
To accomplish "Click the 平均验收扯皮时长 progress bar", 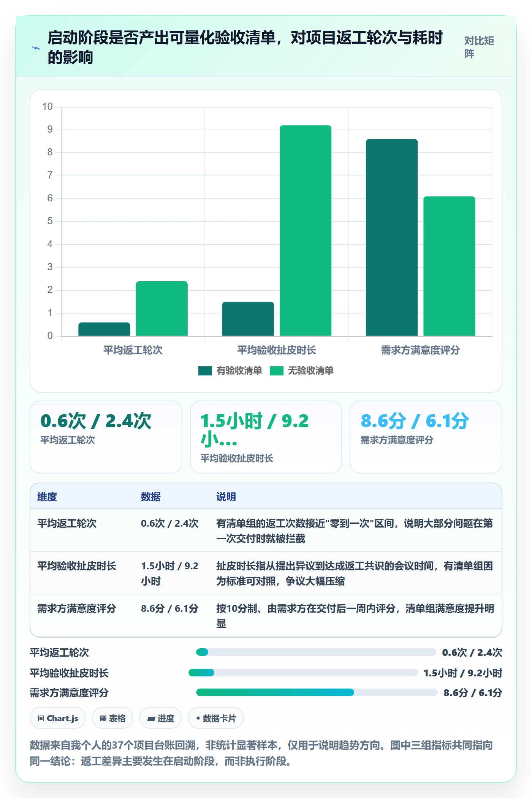I will (303, 673).
